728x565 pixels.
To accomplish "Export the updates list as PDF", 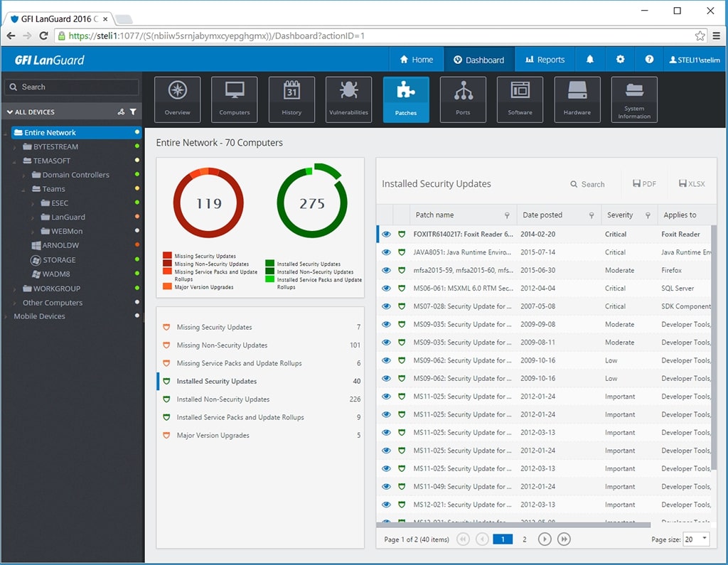I will 643,183.
